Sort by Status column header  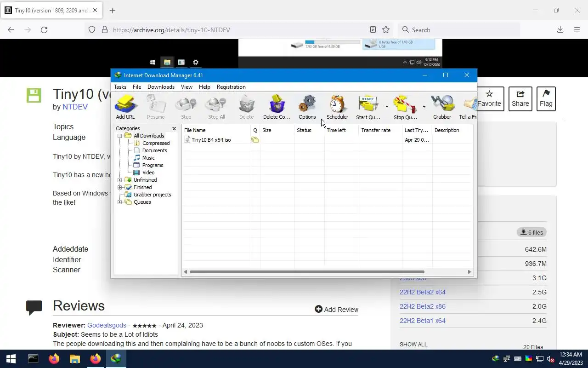click(x=309, y=130)
